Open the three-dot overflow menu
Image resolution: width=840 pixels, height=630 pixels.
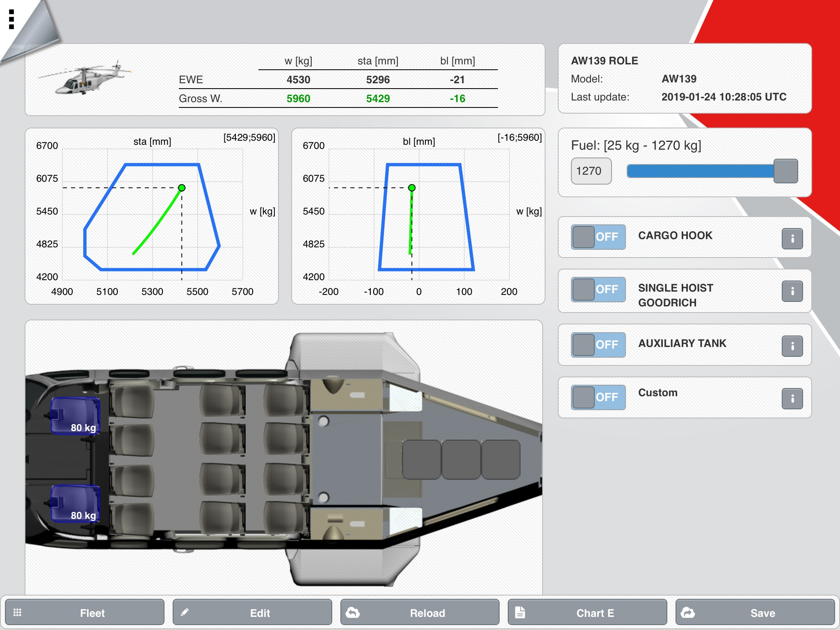11,19
